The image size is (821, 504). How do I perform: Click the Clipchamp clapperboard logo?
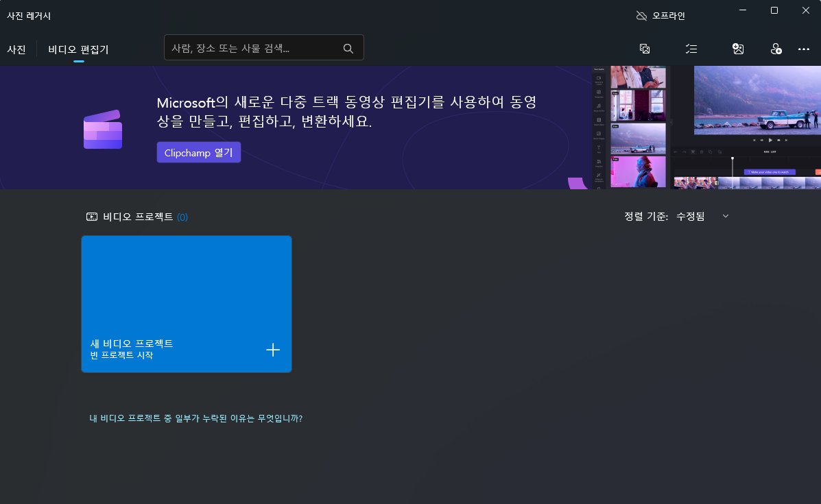tap(103, 130)
